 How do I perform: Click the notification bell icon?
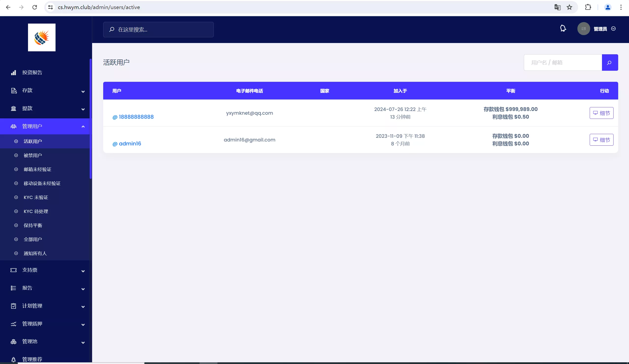pos(563,28)
